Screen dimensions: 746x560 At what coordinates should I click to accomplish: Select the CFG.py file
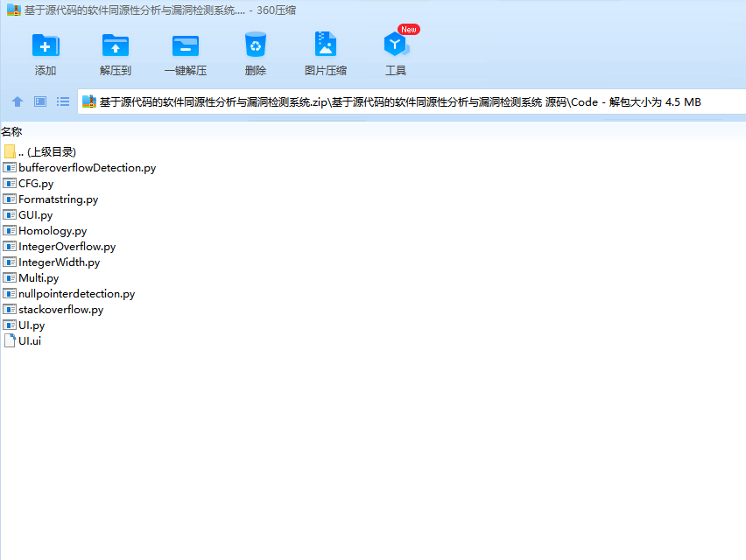point(29,184)
